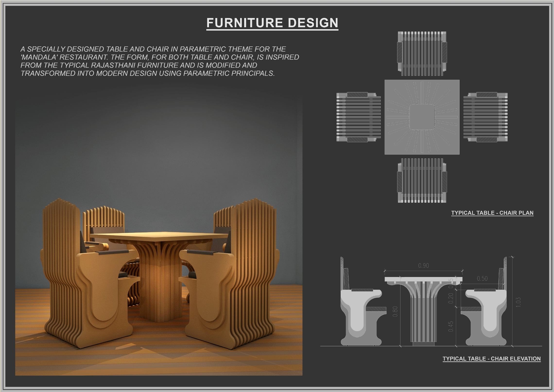
Task: Click the 0.90 table width dimension
Action: [x=423, y=266]
